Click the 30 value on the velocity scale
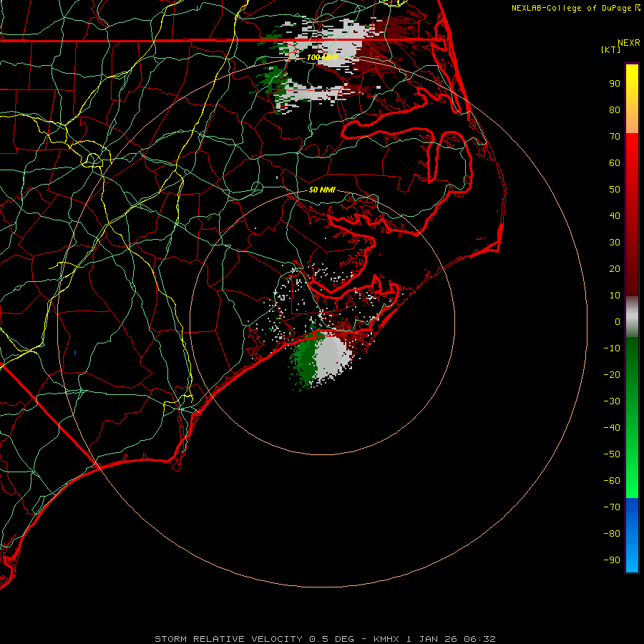The image size is (644, 644). click(x=615, y=243)
